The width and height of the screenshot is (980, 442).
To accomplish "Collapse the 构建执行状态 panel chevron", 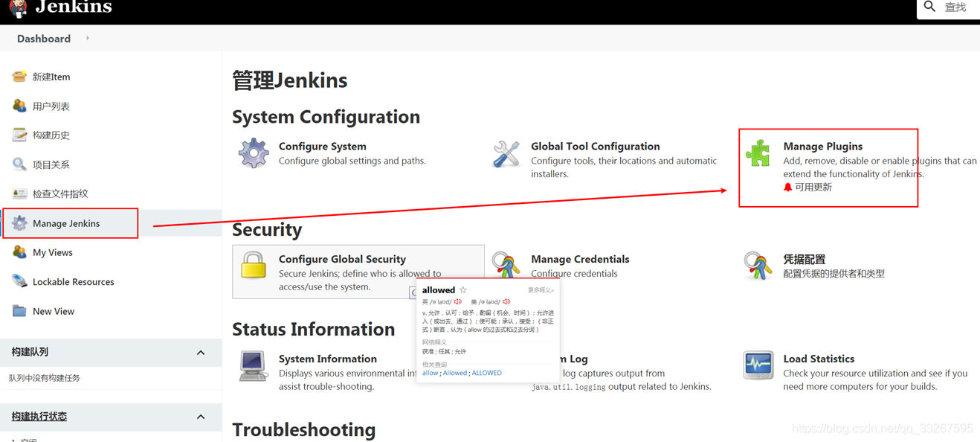I will coord(201,417).
